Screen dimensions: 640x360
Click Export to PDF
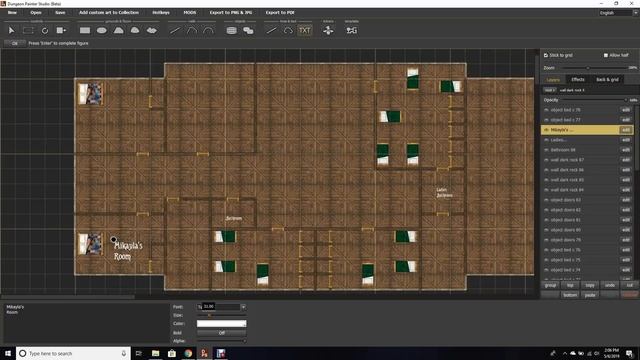[280, 13]
